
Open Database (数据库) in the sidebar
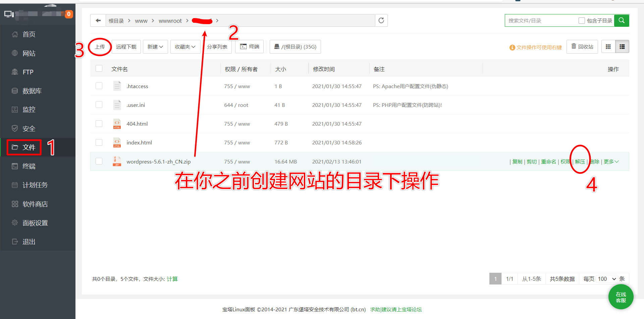click(32, 91)
